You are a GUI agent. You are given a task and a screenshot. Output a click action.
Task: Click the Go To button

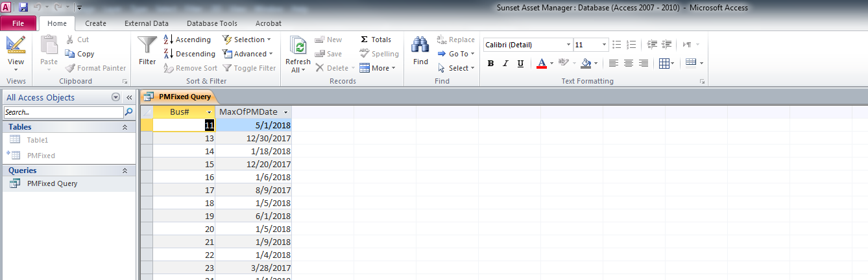[x=456, y=54]
